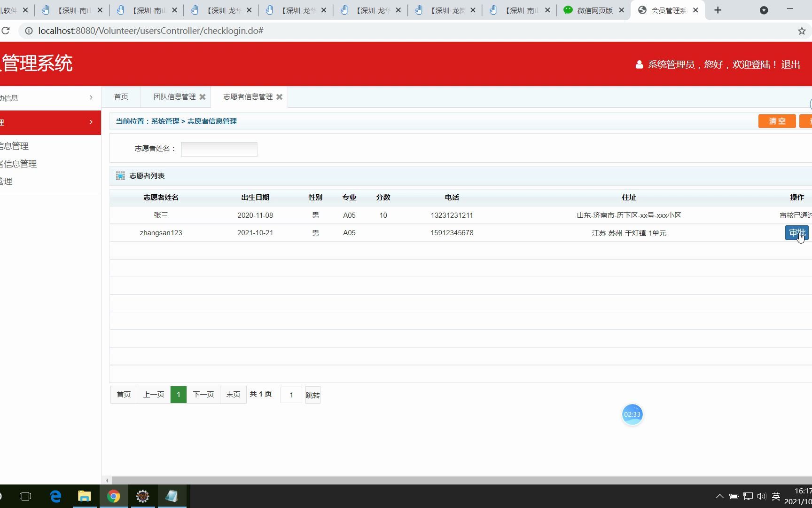Viewport: 812px width, 508px height.
Task: Click the 跳转 button
Action: click(313, 395)
